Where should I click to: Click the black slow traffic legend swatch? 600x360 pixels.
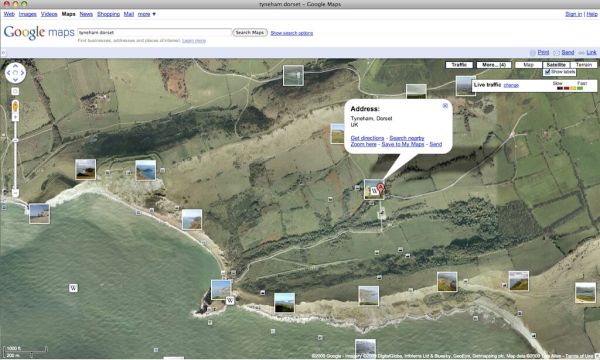[559, 88]
